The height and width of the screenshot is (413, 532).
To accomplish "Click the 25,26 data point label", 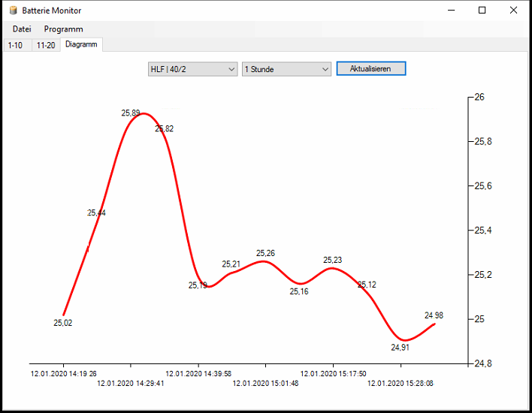I will (265, 253).
